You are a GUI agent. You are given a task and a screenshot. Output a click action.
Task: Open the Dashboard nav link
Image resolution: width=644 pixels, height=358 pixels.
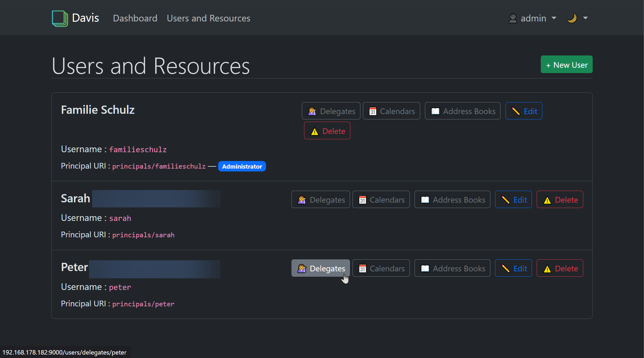point(135,18)
